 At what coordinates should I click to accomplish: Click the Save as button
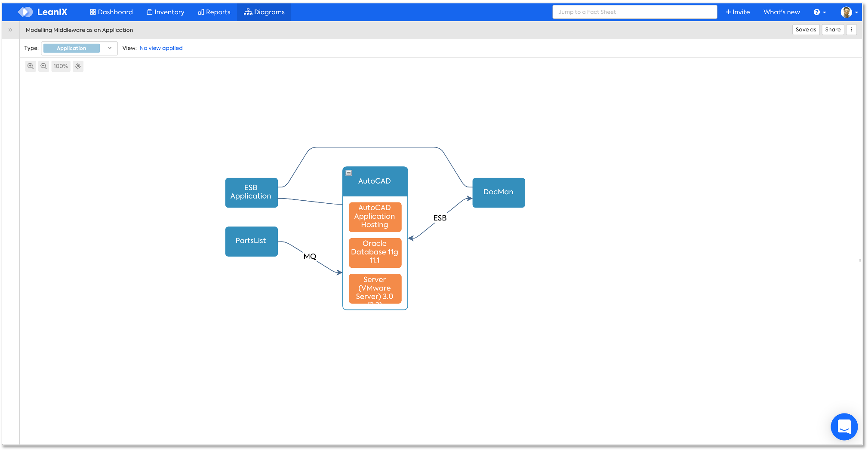click(806, 30)
